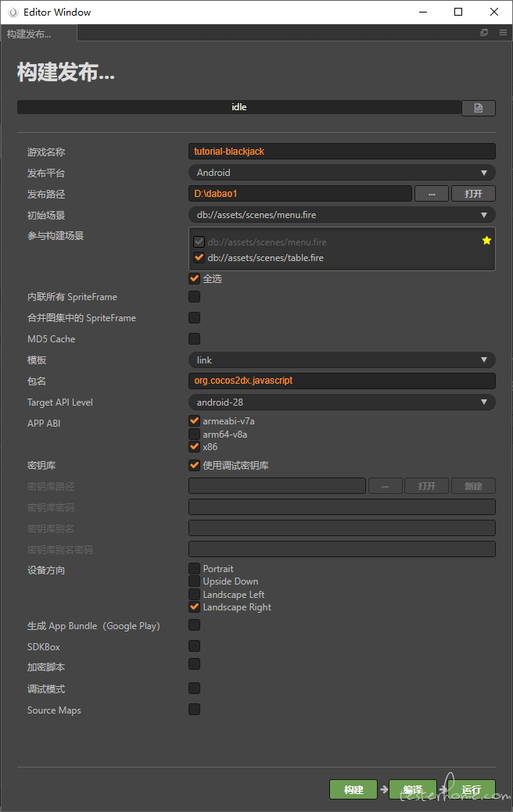Open the link template dropdown

(x=342, y=360)
